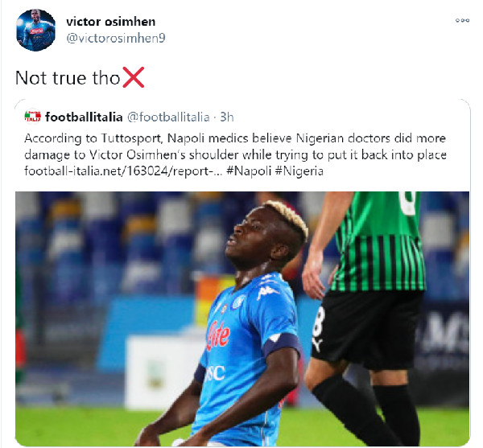Click the dark armband on the player's arm
This screenshot has height=448, width=483.
tap(281, 343)
